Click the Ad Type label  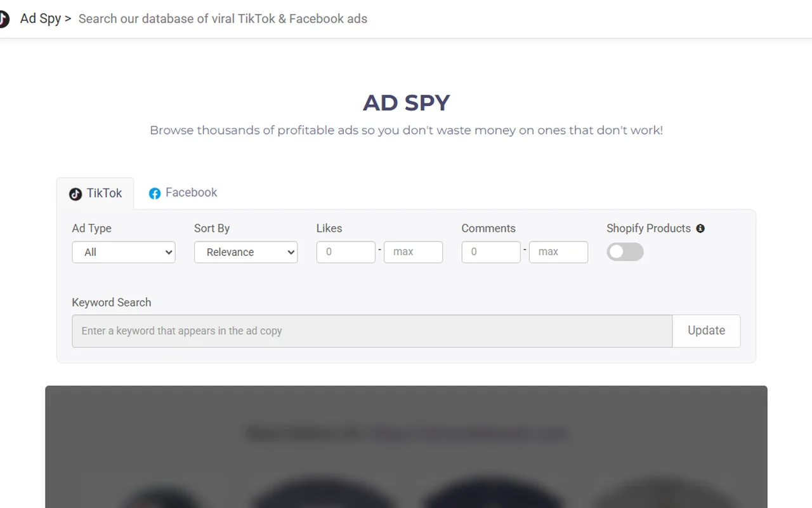pyautogui.click(x=91, y=229)
